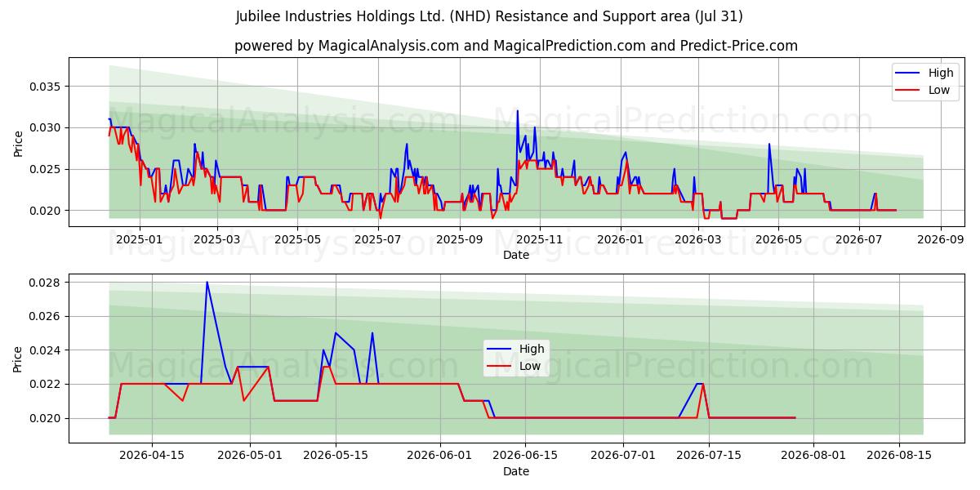Click the 2026-07-01 date tick label
This screenshot has width=980, height=490.
[x=622, y=456]
